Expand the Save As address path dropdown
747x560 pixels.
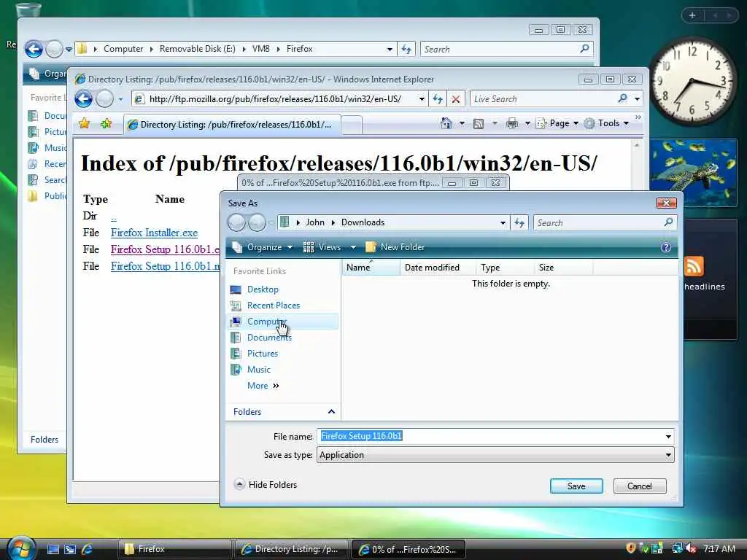(x=503, y=222)
